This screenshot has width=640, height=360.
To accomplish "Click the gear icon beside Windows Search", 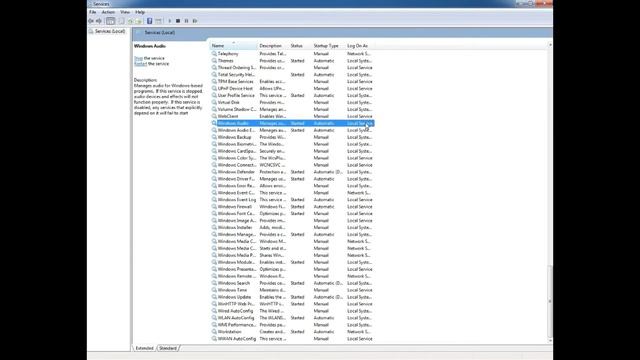I will coord(214,283).
